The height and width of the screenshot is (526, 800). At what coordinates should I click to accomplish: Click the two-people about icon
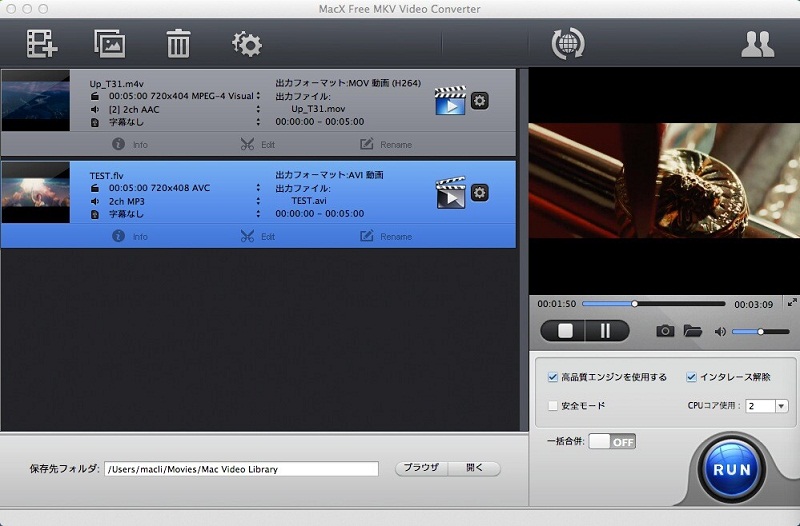[x=758, y=44]
